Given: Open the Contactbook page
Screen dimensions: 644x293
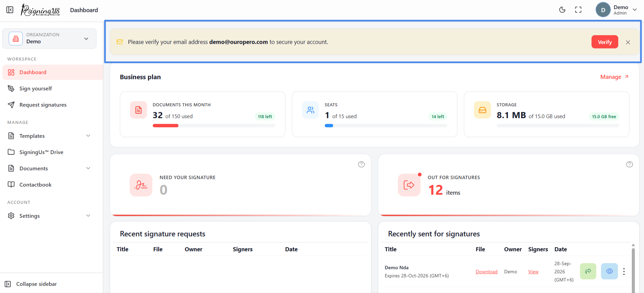Looking at the screenshot, I should (52, 185).
